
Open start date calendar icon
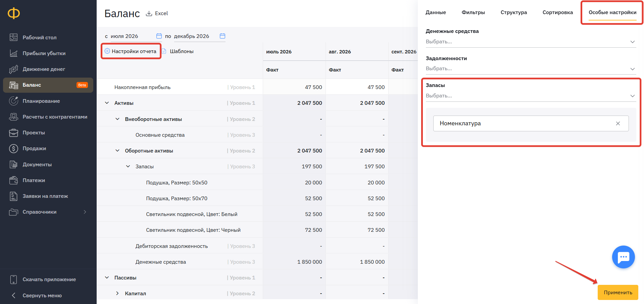(159, 36)
